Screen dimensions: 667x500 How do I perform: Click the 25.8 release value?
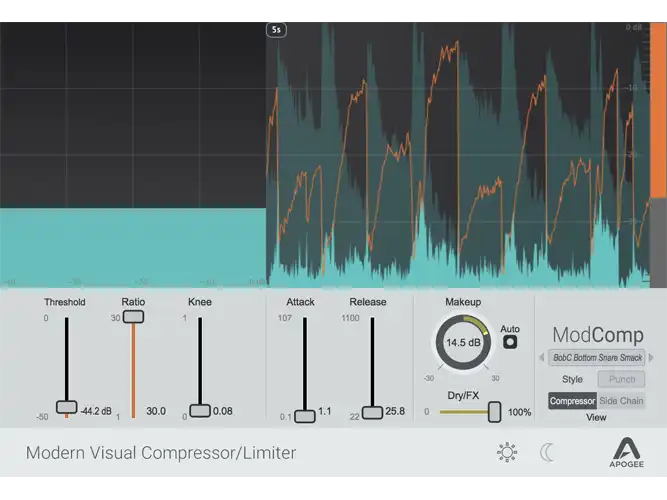point(395,411)
